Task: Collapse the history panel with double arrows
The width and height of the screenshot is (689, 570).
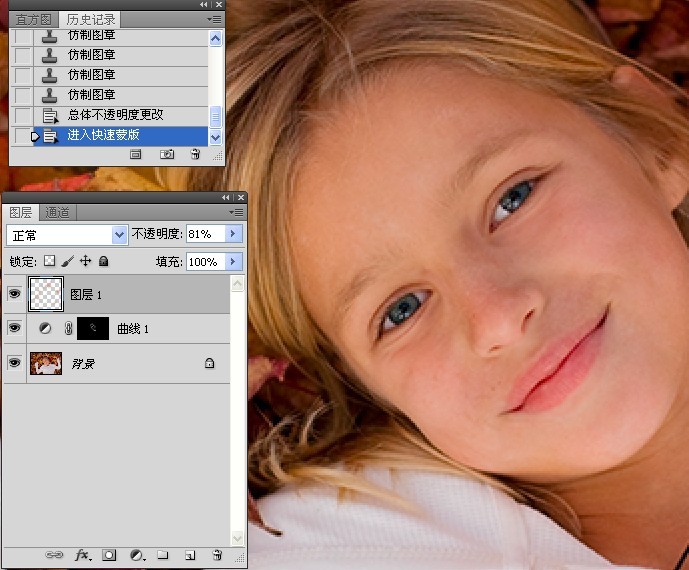Action: (x=203, y=4)
